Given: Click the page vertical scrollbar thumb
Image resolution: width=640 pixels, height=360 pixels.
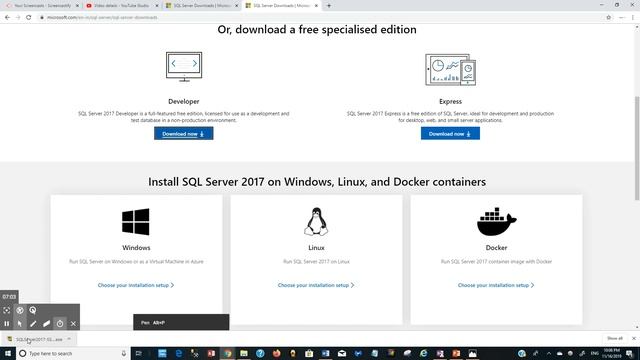Looking at the screenshot, I should pyautogui.click(x=637, y=148).
